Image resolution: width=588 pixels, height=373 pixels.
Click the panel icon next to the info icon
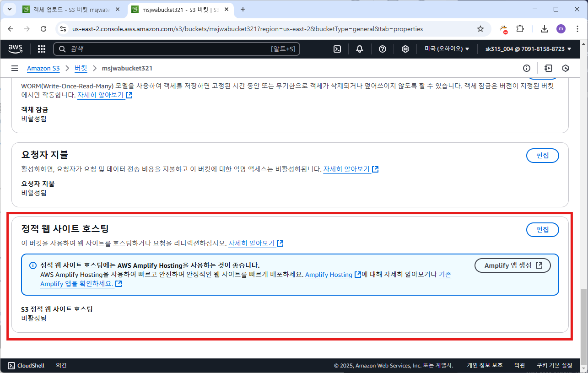[548, 68]
